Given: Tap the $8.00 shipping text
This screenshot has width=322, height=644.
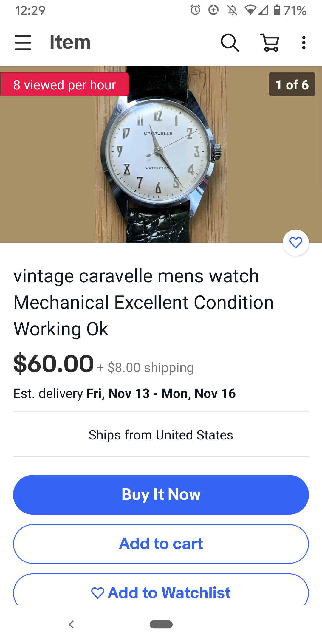Looking at the screenshot, I should 151,368.
